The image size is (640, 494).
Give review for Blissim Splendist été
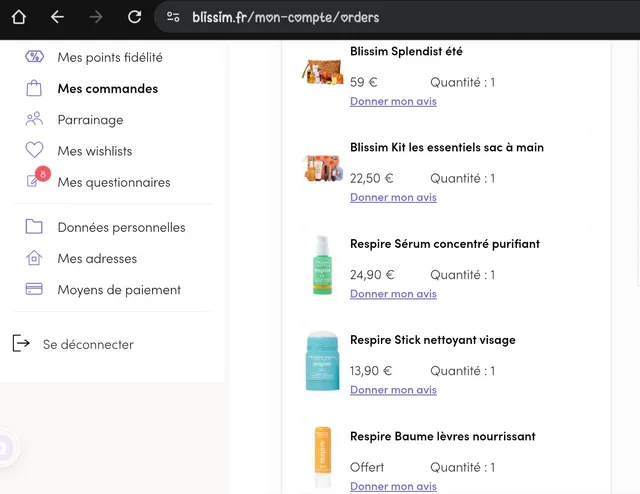coord(393,101)
